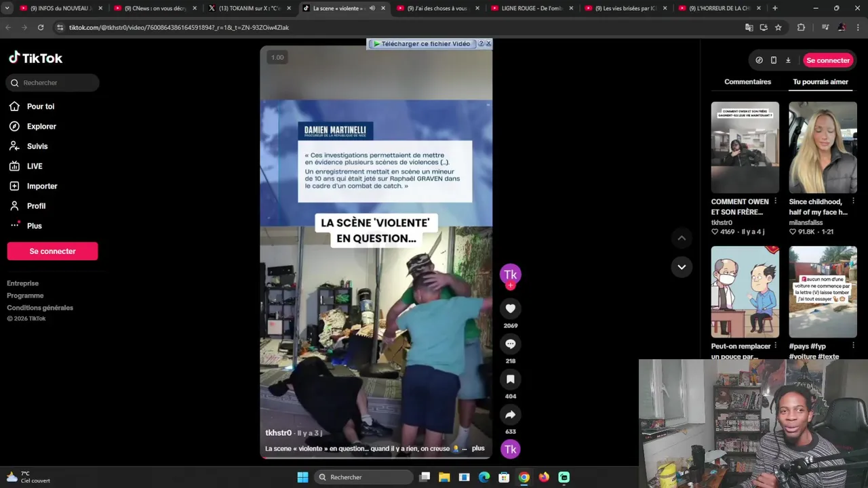The width and height of the screenshot is (868, 488).
Task: Open Chrome extensions puzzle icon
Action: coord(801,27)
